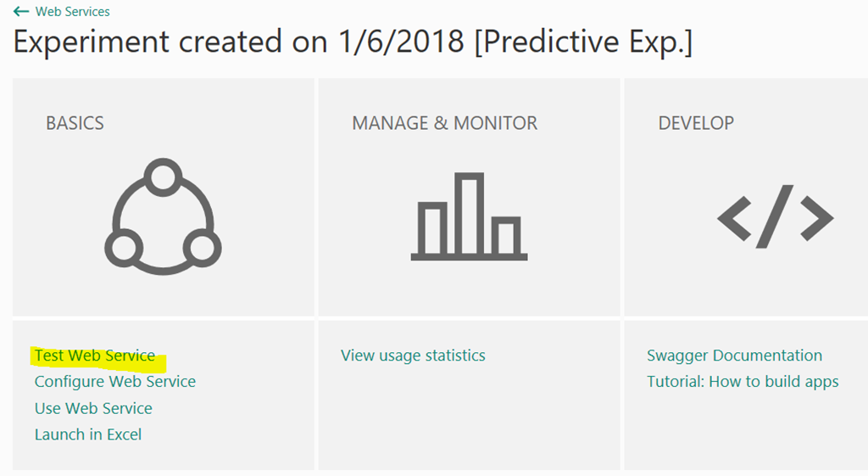
Task: Open Configure Web Service
Action: coord(115,382)
